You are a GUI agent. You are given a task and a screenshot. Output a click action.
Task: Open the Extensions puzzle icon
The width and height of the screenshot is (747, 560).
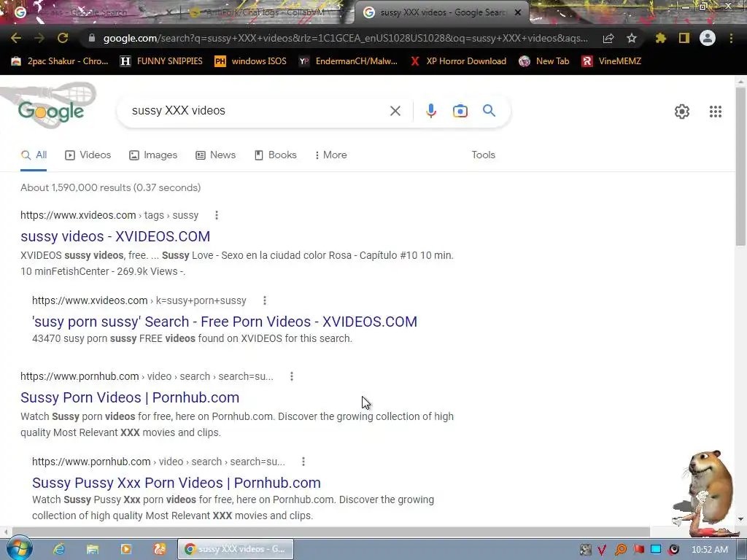coord(661,38)
